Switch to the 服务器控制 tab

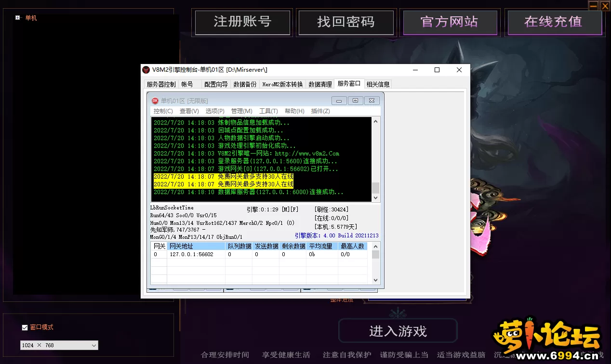161,84
